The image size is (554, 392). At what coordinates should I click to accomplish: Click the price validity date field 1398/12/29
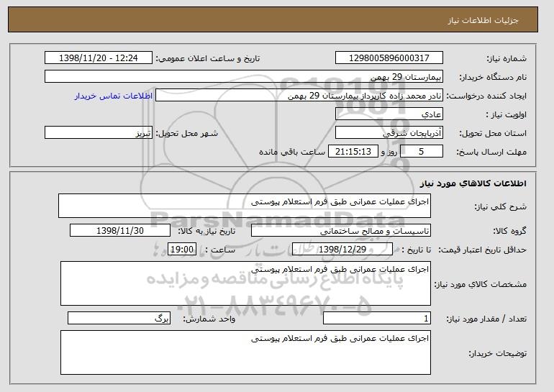tap(342, 250)
